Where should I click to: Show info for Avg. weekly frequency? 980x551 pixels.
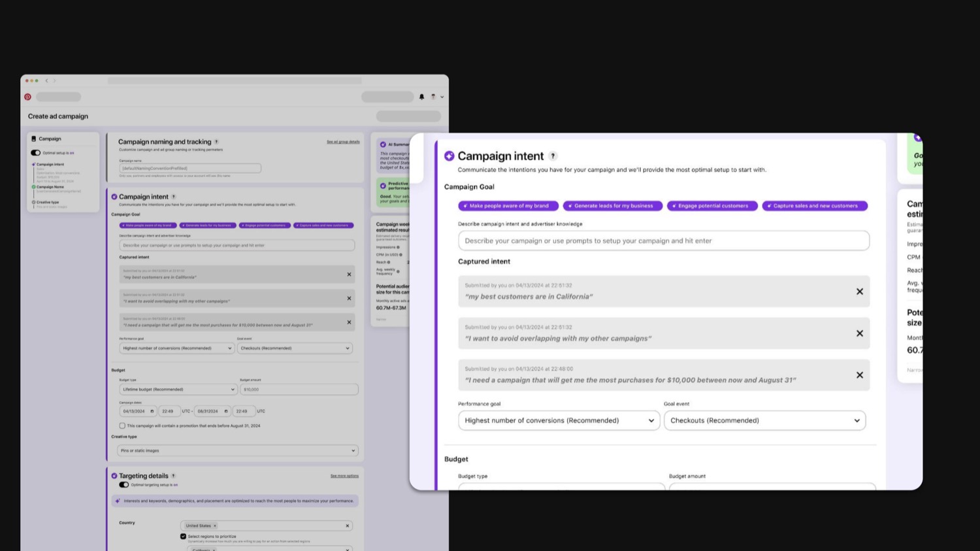click(x=398, y=271)
